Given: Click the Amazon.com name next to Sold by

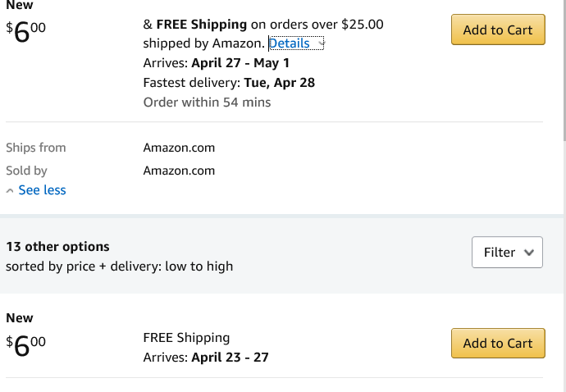Looking at the screenshot, I should (x=179, y=171).
